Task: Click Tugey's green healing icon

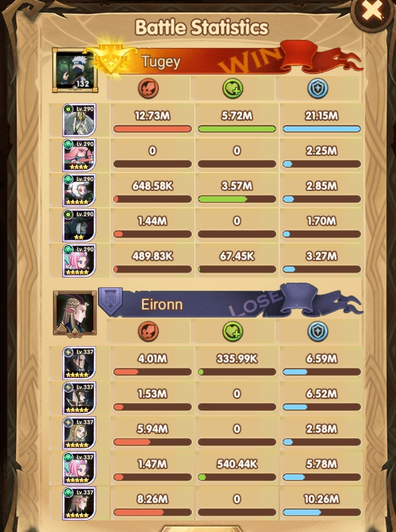Action: 232,88
